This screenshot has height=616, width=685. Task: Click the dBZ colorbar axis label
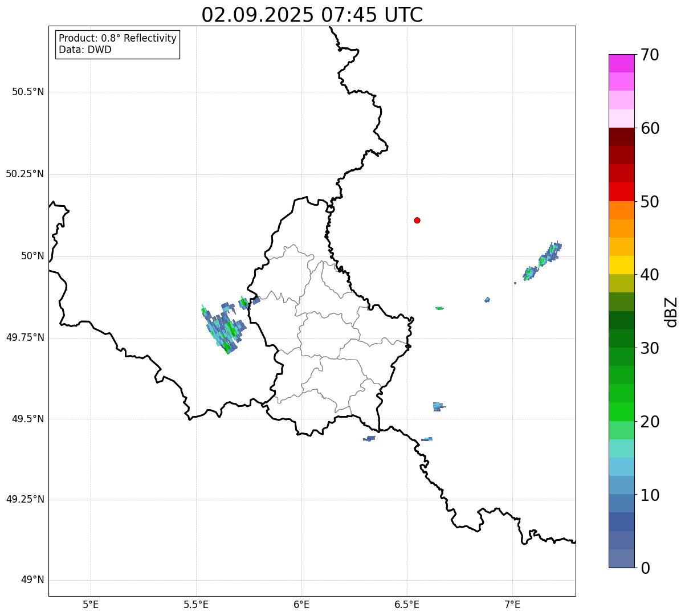click(x=671, y=311)
